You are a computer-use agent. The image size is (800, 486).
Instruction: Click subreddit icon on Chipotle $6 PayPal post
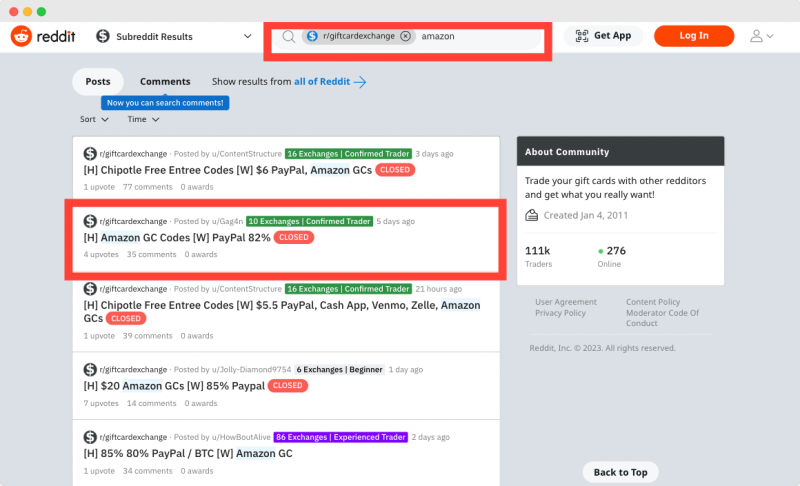pyautogui.click(x=90, y=154)
